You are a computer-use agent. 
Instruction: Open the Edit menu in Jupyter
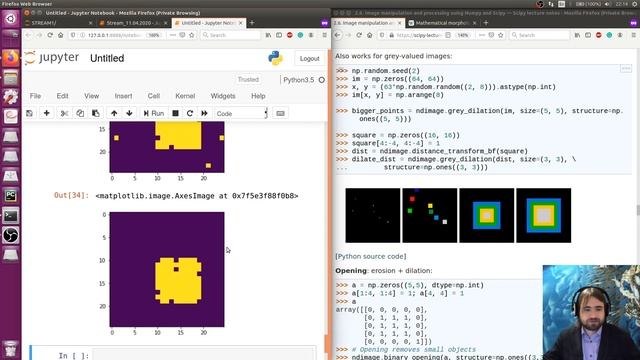(62, 96)
